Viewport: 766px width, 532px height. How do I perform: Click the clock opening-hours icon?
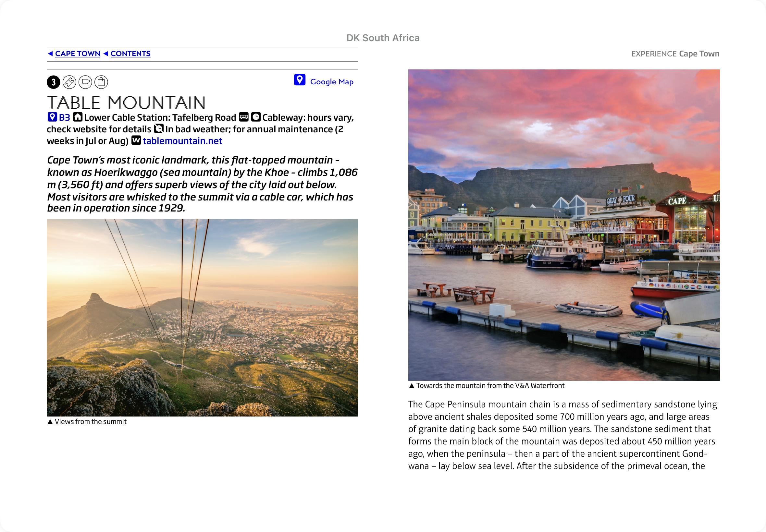[x=256, y=117]
